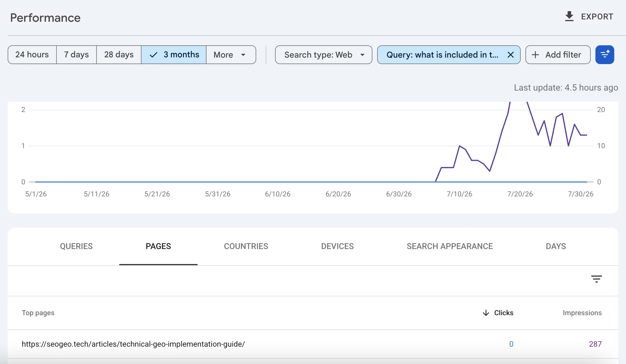Click the Last update: 4.5 hours ago text
Screen dimensions: 626x364
(x=566, y=88)
